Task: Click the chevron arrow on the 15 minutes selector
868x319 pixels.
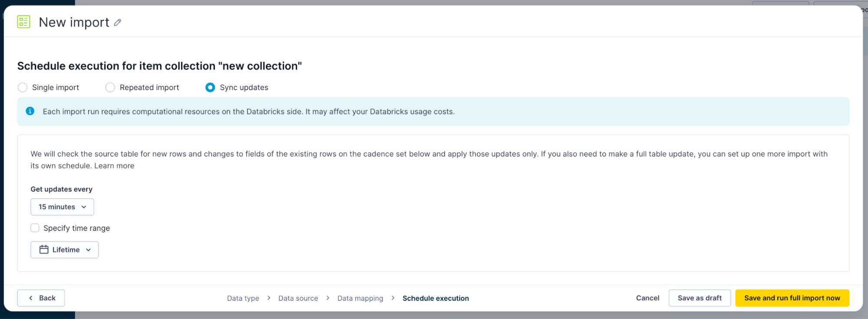Action: (85, 207)
